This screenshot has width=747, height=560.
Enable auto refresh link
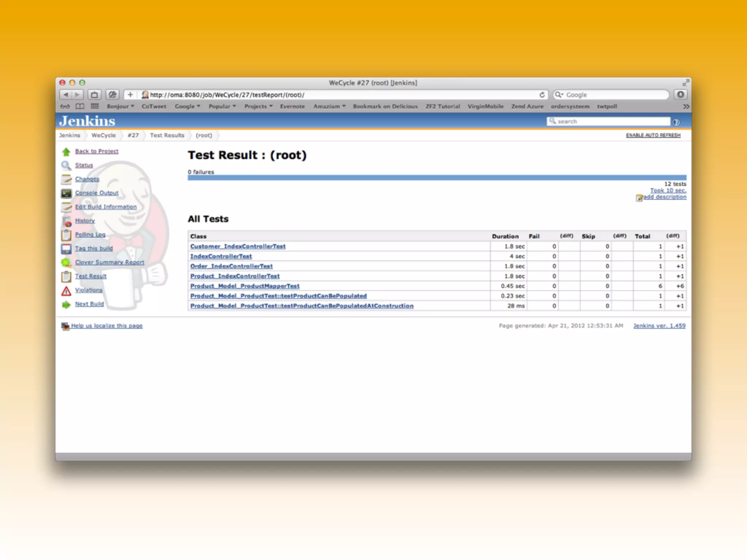pyautogui.click(x=653, y=135)
